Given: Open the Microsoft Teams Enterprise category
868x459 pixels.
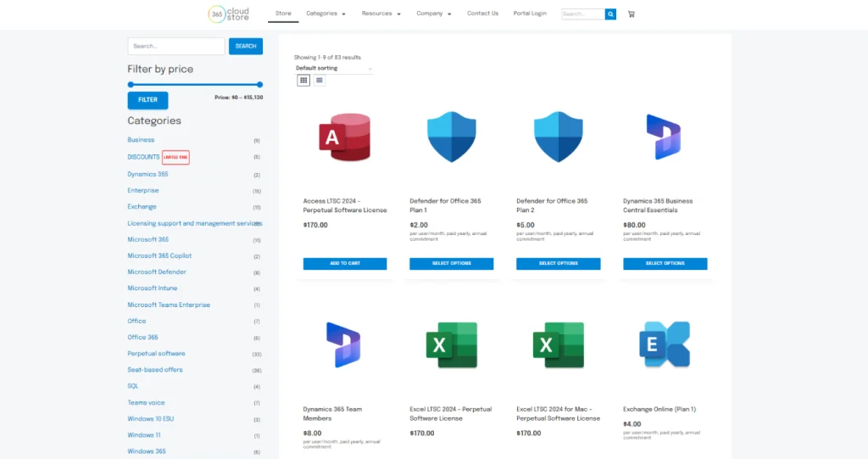Looking at the screenshot, I should point(169,305).
